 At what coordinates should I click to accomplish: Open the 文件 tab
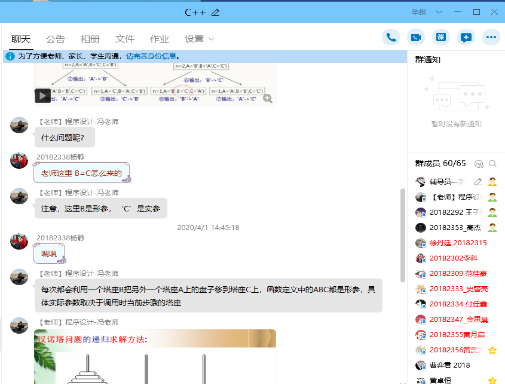[x=125, y=39]
